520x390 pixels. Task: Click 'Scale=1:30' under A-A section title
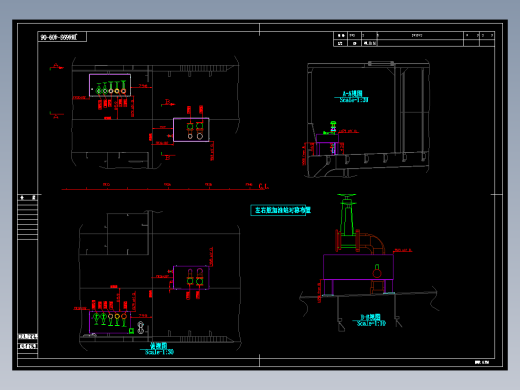coord(354,100)
